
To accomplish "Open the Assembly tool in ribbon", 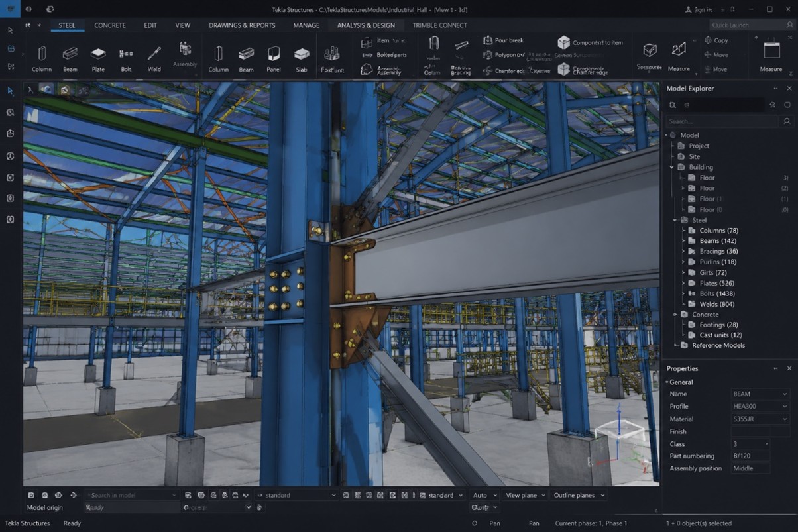I will click(185, 54).
